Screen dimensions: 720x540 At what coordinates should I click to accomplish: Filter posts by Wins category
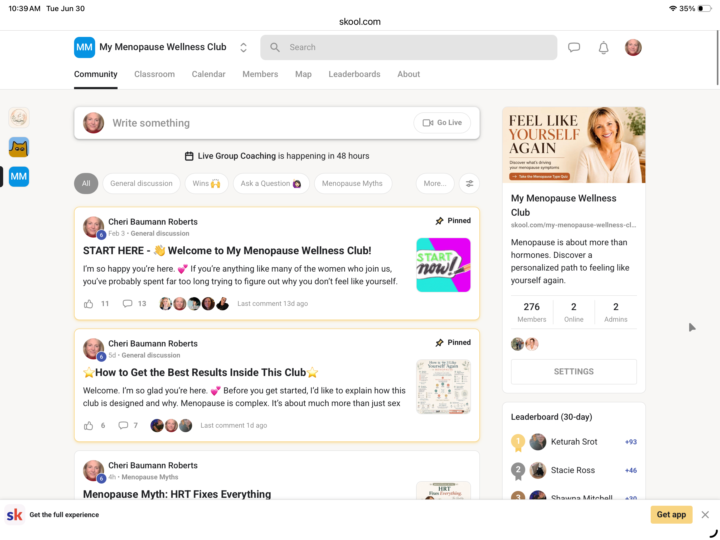tap(206, 184)
